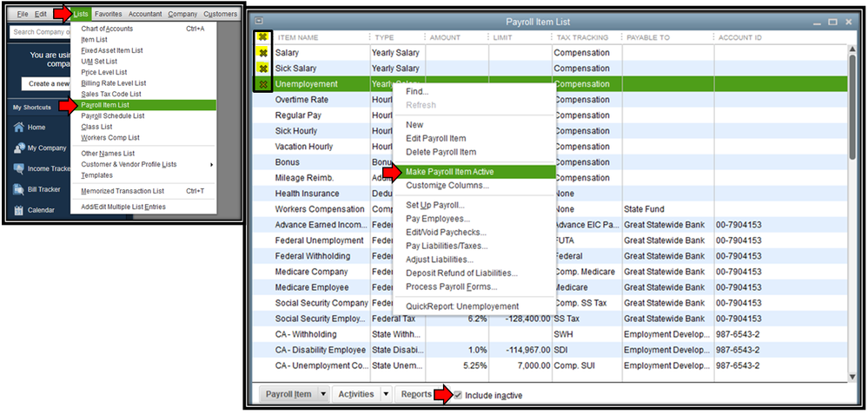Open the Bill Tracker shortcut icon
Viewport: 868px width, 414px height.
(19, 189)
